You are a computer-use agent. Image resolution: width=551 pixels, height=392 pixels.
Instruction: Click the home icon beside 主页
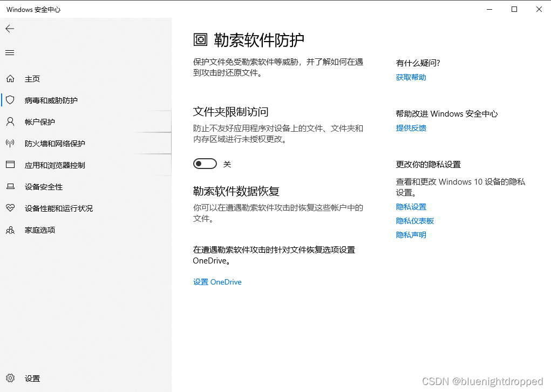click(x=10, y=79)
